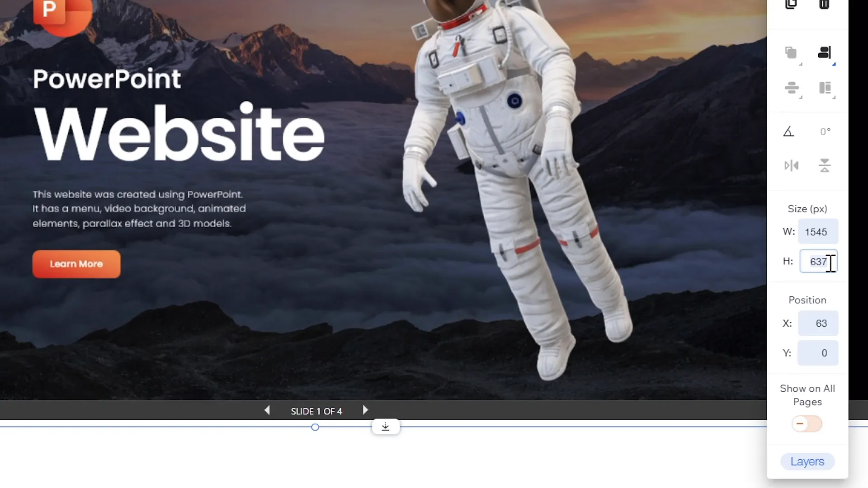Go to the next slide arrow
The image size is (868, 488).
(x=365, y=410)
